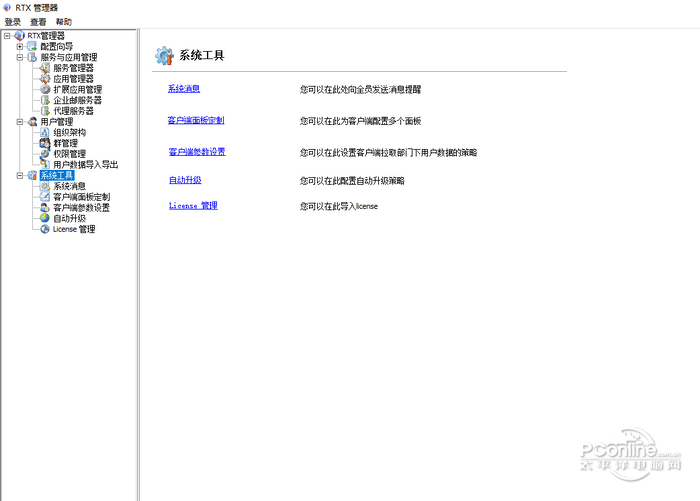Click description text 您可以在此配置自动升级策略
700x501 pixels.
352,181
